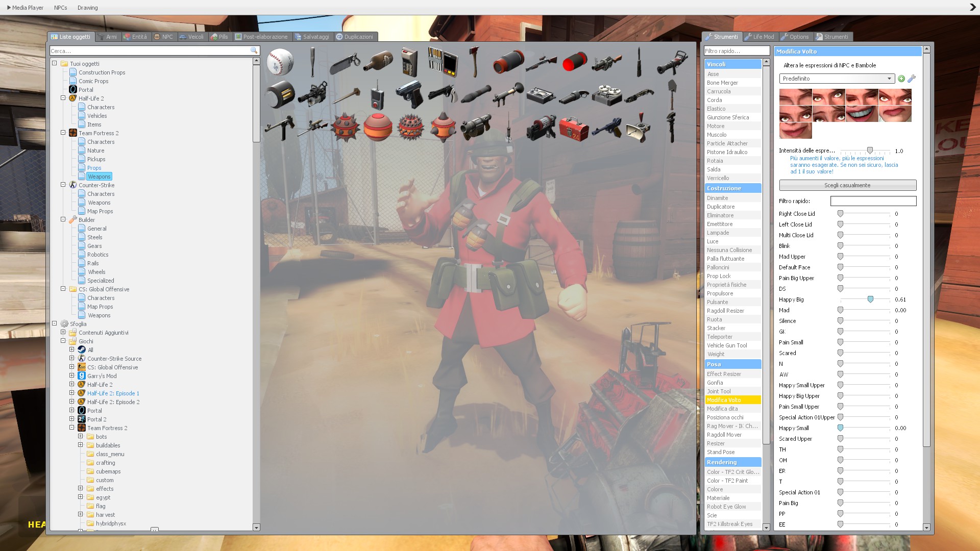Viewport: 980px width, 551px height.
Task: Collapse the Team Fortress 2 tree node
Action: [63, 133]
